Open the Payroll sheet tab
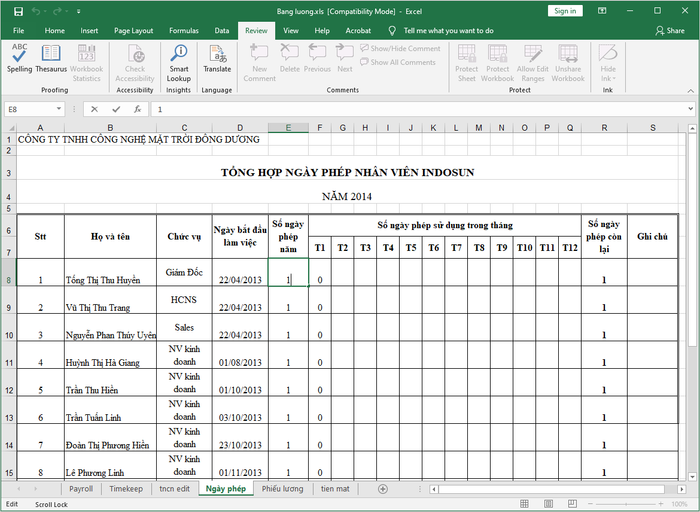This screenshot has height=512, width=700. pos(81,489)
